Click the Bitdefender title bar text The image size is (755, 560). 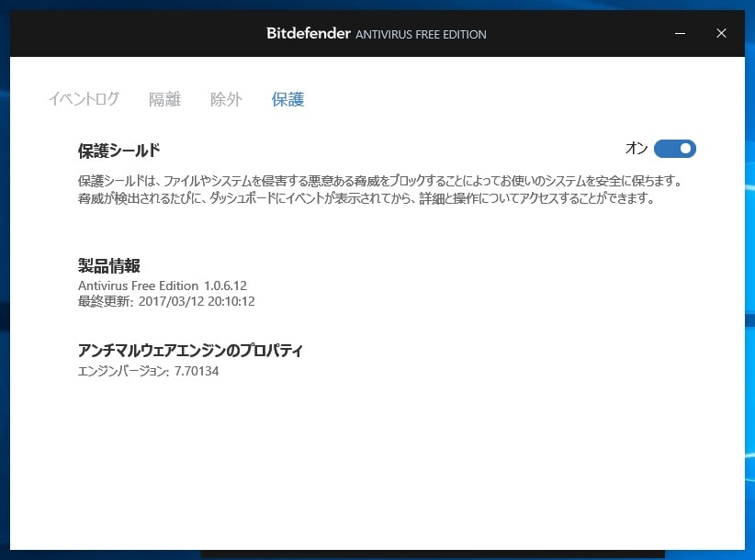coord(376,34)
